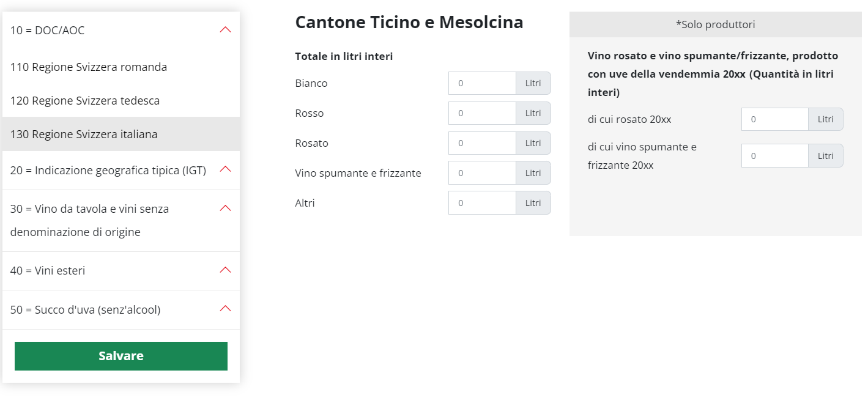Focus the 'di cui rosato 20xx' input
The height and width of the screenshot is (406, 868).
click(774, 119)
